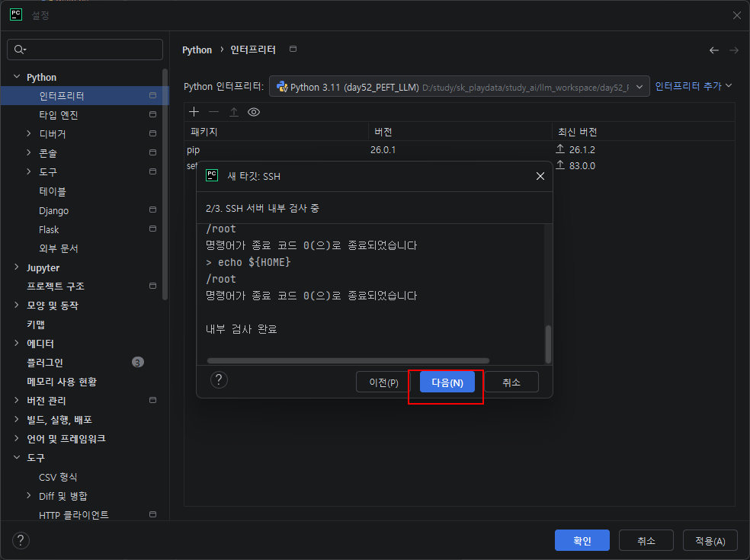Image resolution: width=750 pixels, height=560 pixels.
Task: Click project icon on 버전 관리 row
Action: pos(152,400)
